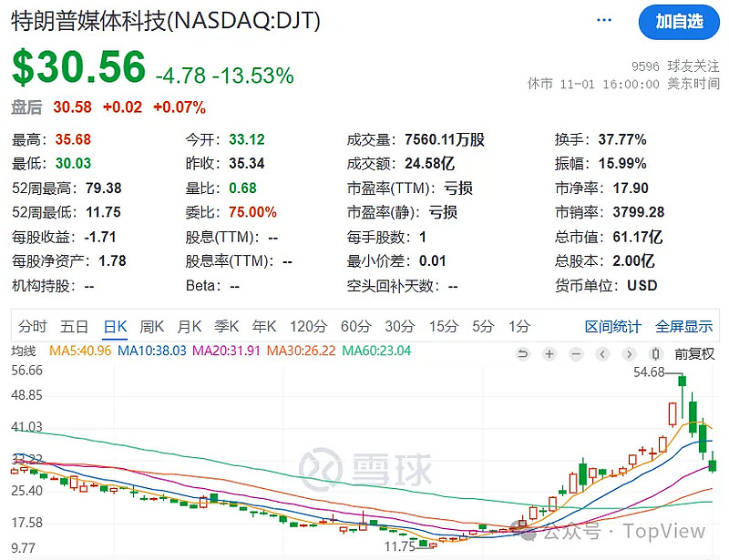Zoom out the K-line chart with minus

click(x=576, y=354)
